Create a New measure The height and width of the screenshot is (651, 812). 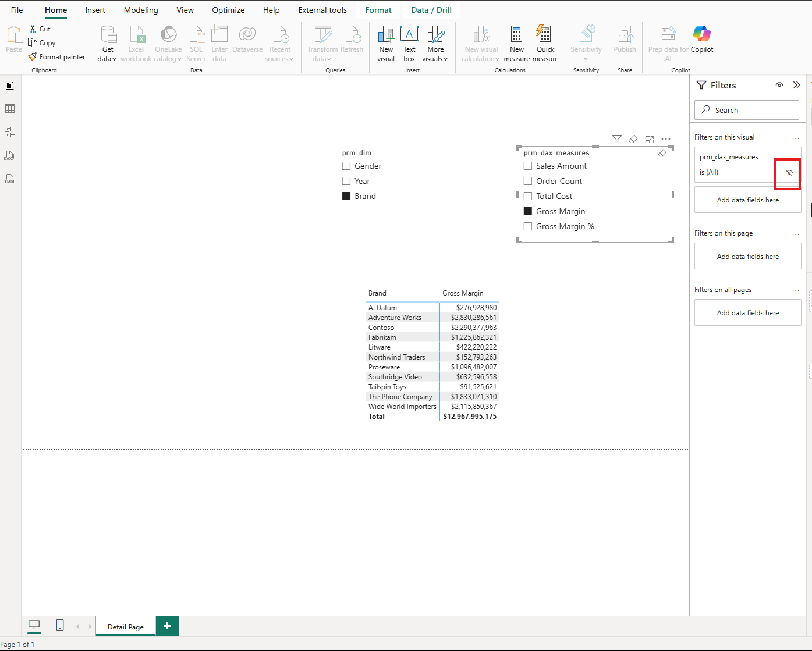coord(517,44)
